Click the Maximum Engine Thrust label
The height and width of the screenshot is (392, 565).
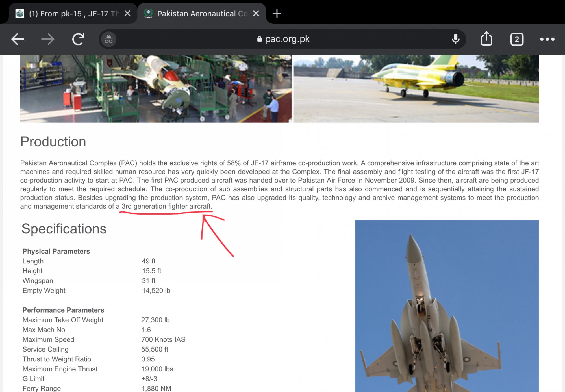(x=60, y=369)
